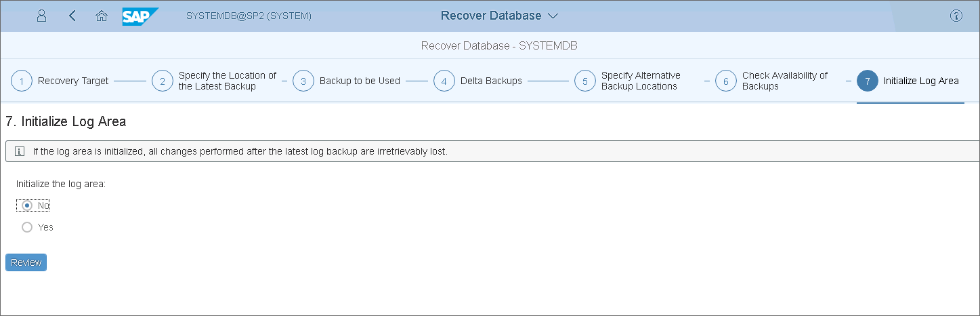Go to Backup to be Used step
980x316 pixels.
360,81
